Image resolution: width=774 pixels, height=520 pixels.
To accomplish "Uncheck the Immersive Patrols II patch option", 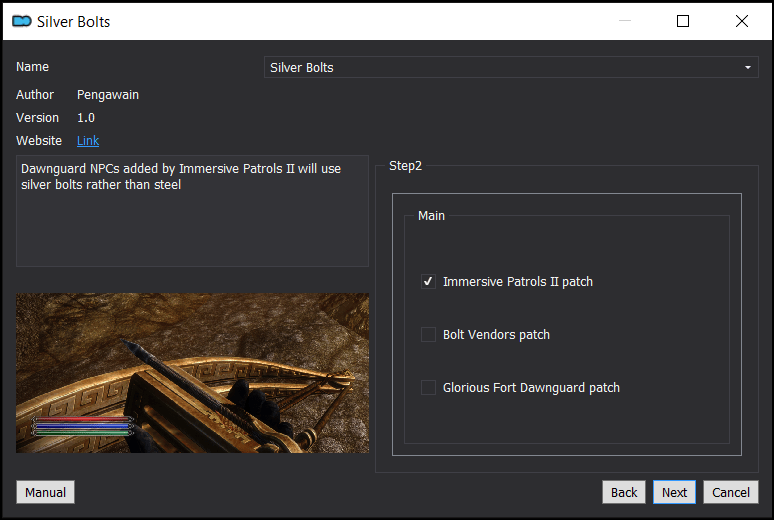I will [x=428, y=281].
